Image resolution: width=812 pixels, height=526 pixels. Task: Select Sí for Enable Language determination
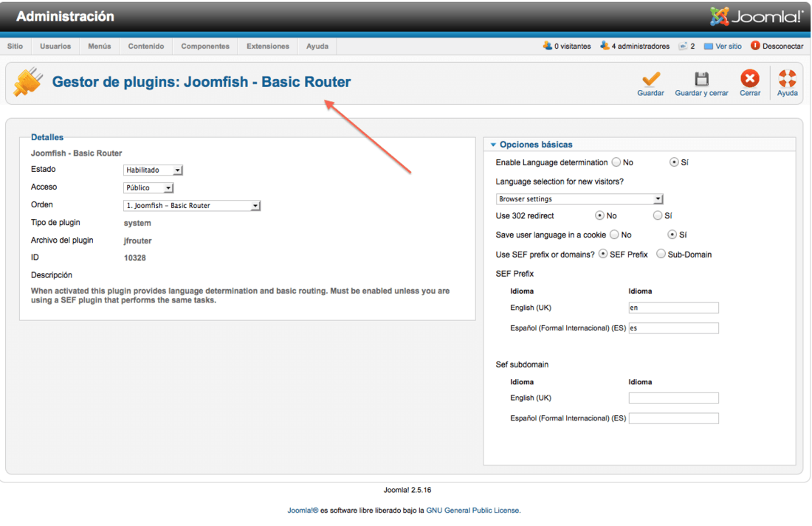[x=674, y=162]
